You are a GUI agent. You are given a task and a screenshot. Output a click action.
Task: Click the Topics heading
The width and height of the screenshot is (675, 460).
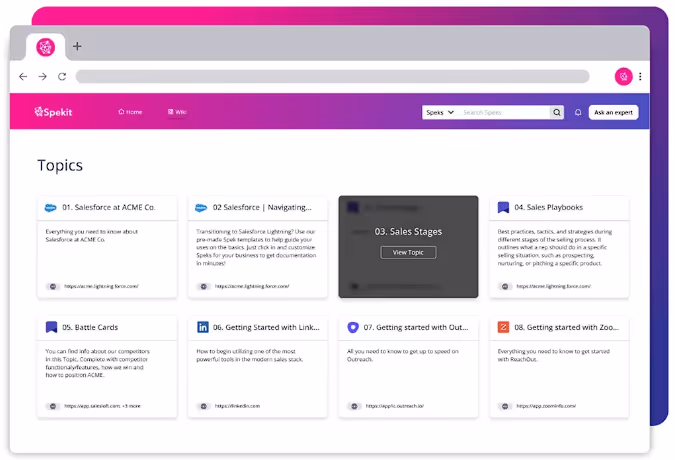tap(60, 166)
